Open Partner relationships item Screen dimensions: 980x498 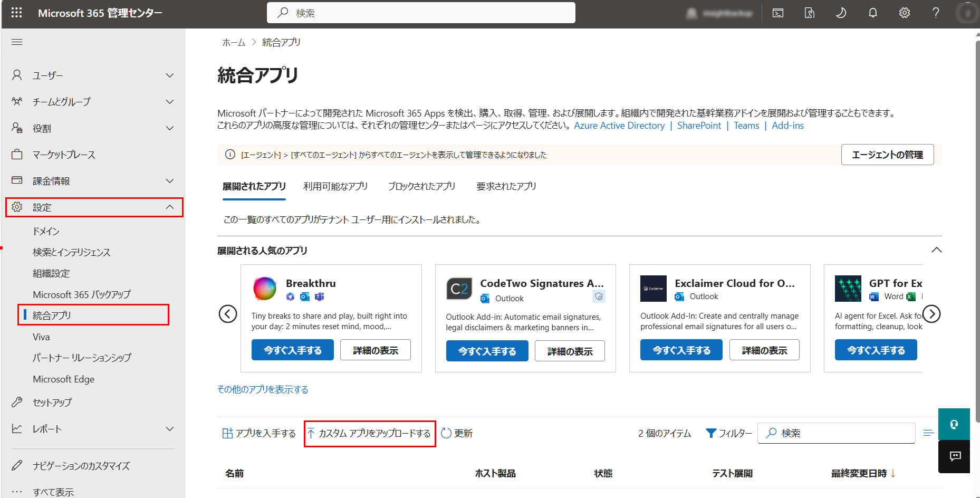[x=82, y=358]
